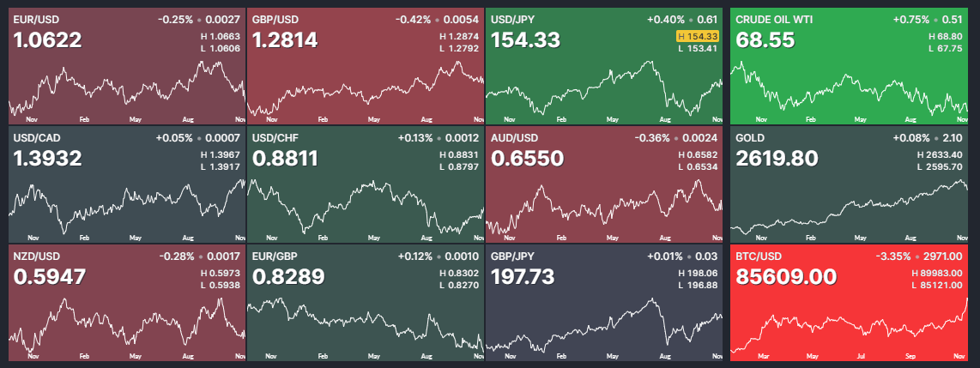Image resolution: width=980 pixels, height=368 pixels.
Task: Open the GOLD instrument title
Action: click(x=750, y=137)
